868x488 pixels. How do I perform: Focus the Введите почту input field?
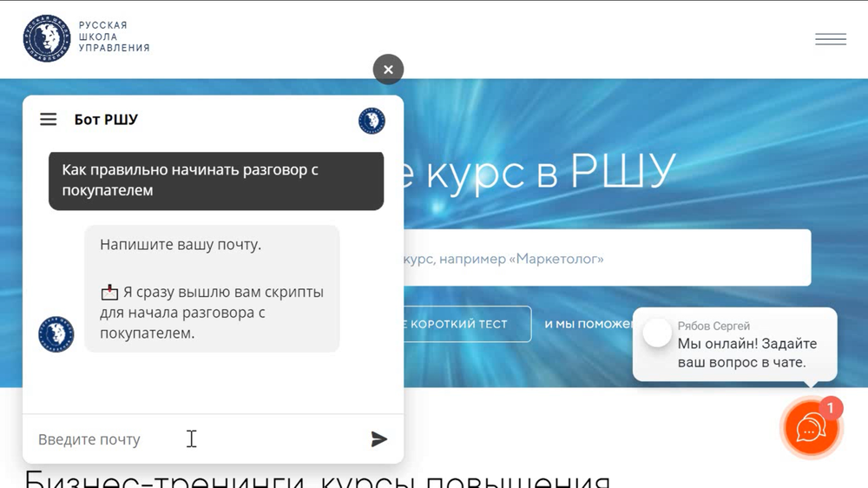click(194, 439)
